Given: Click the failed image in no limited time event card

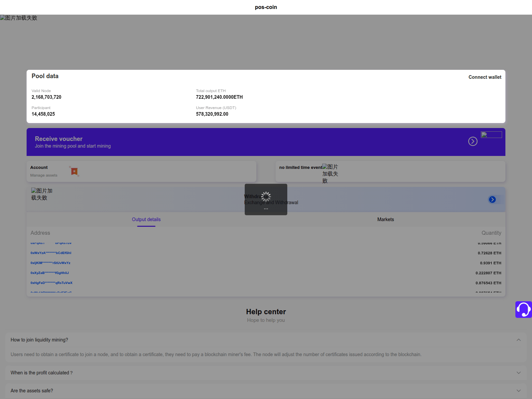Looking at the screenshot, I should pyautogui.click(x=330, y=173).
